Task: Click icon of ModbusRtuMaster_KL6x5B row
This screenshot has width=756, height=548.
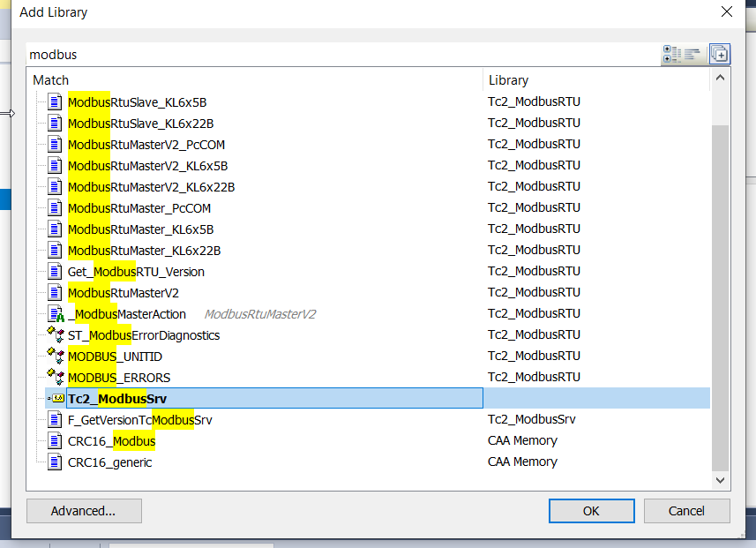Action: tap(55, 229)
